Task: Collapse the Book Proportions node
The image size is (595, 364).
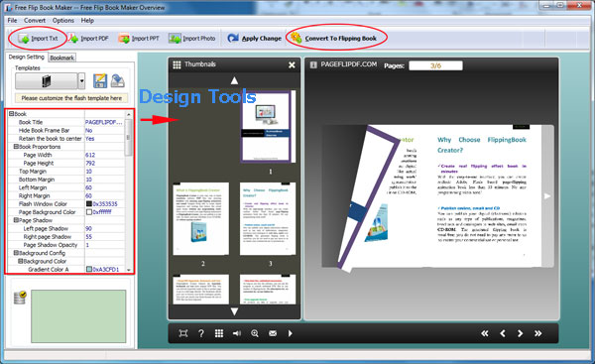Action: [x=16, y=147]
